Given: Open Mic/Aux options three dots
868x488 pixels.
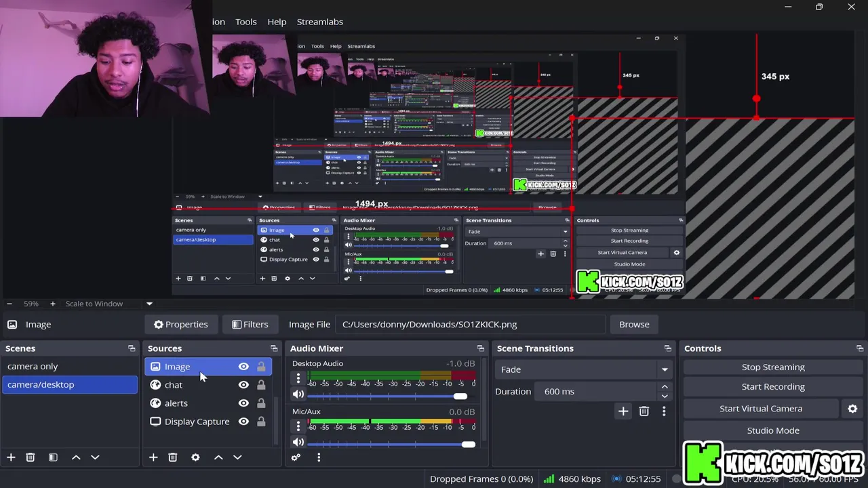Looking at the screenshot, I should click(x=298, y=426).
